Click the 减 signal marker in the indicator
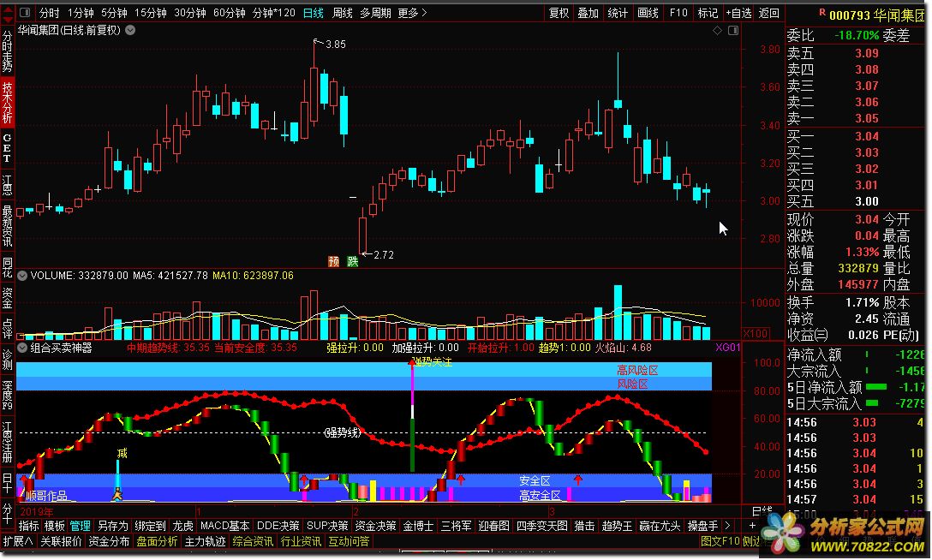Screen dimensions: 932x560 (x=122, y=453)
